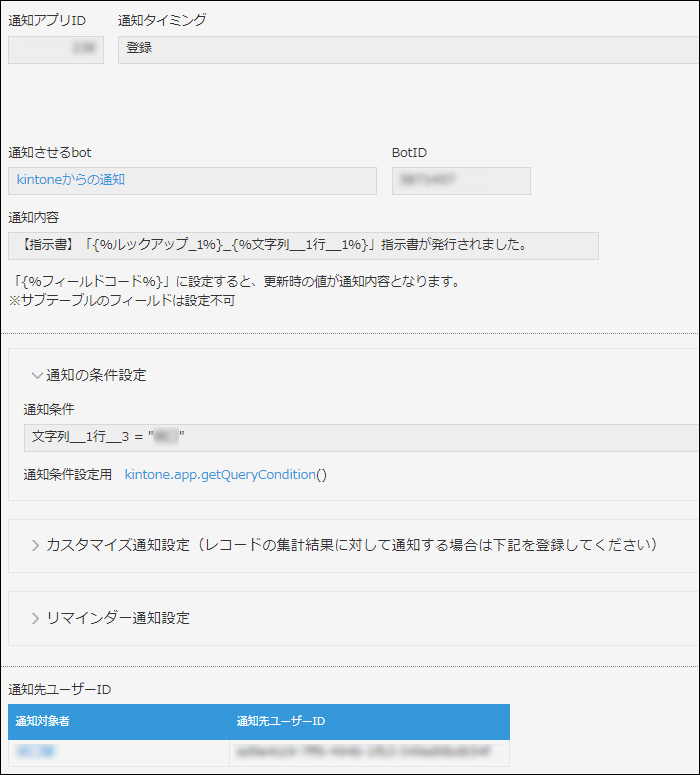Image resolution: width=700 pixels, height=775 pixels.
Task: Focus the BotID value field
Action: point(460,181)
